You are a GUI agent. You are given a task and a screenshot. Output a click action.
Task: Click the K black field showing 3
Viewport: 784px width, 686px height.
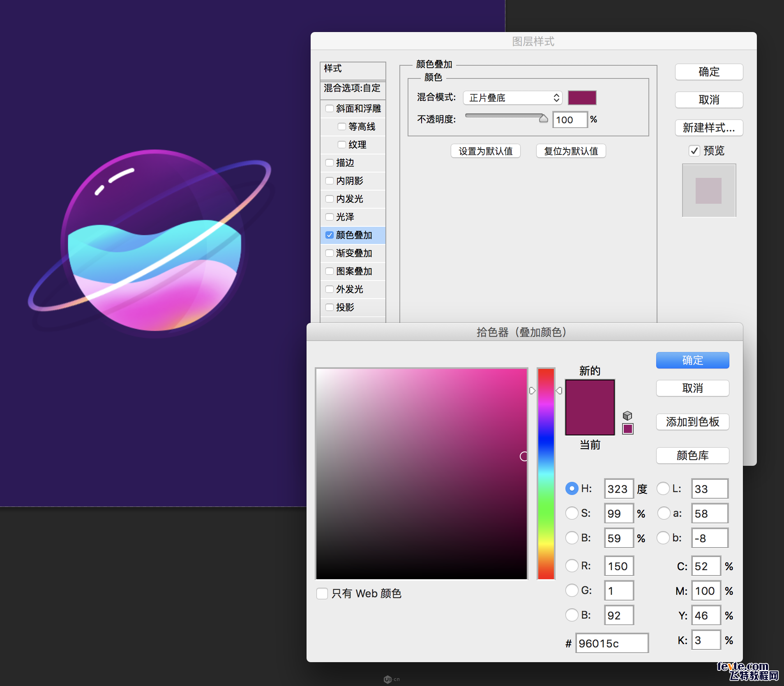point(706,640)
